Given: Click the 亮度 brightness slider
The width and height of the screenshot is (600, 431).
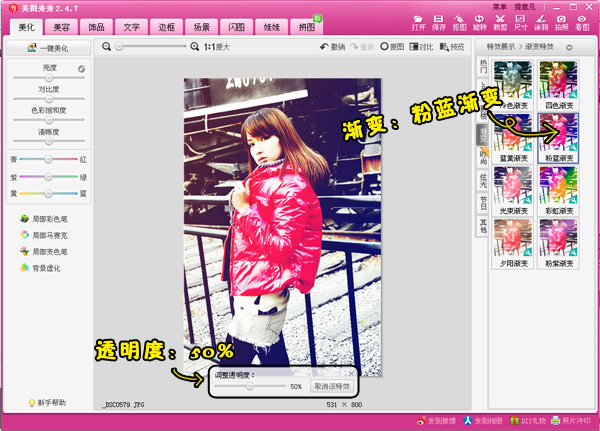Looking at the screenshot, I should 47,78.
